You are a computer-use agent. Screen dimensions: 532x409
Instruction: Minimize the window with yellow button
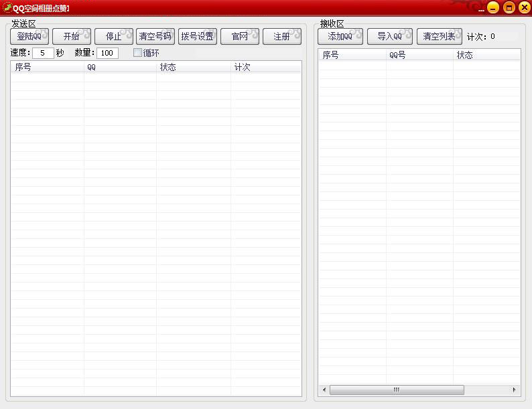click(493, 7)
